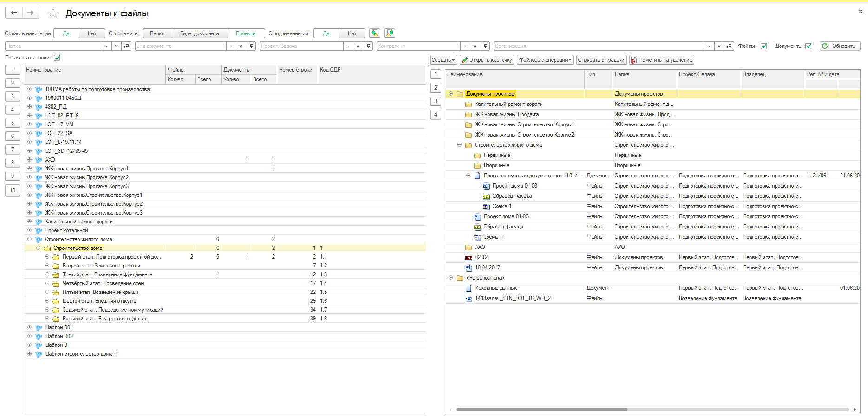The image size is (868, 417).
Task: Clear the Организация filter field
Action: click(x=719, y=46)
